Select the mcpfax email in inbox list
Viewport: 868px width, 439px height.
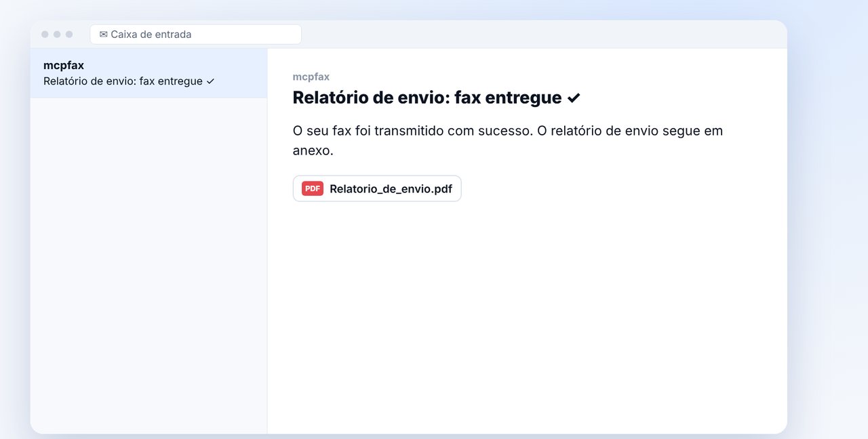(x=149, y=73)
